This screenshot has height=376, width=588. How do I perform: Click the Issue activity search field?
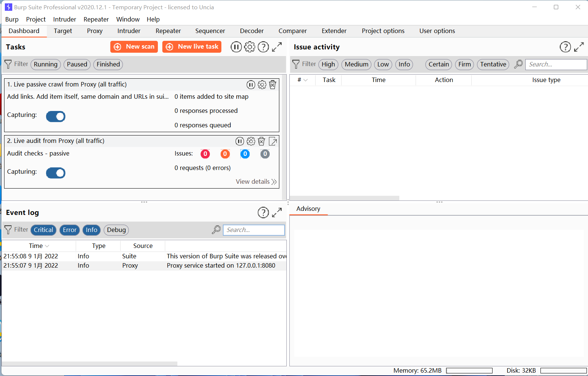click(x=556, y=64)
